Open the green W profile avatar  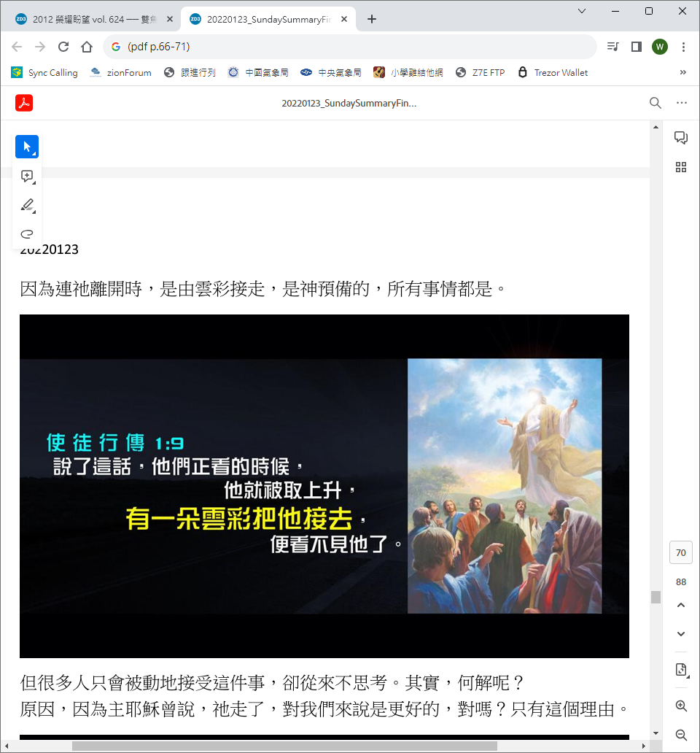coord(660,47)
